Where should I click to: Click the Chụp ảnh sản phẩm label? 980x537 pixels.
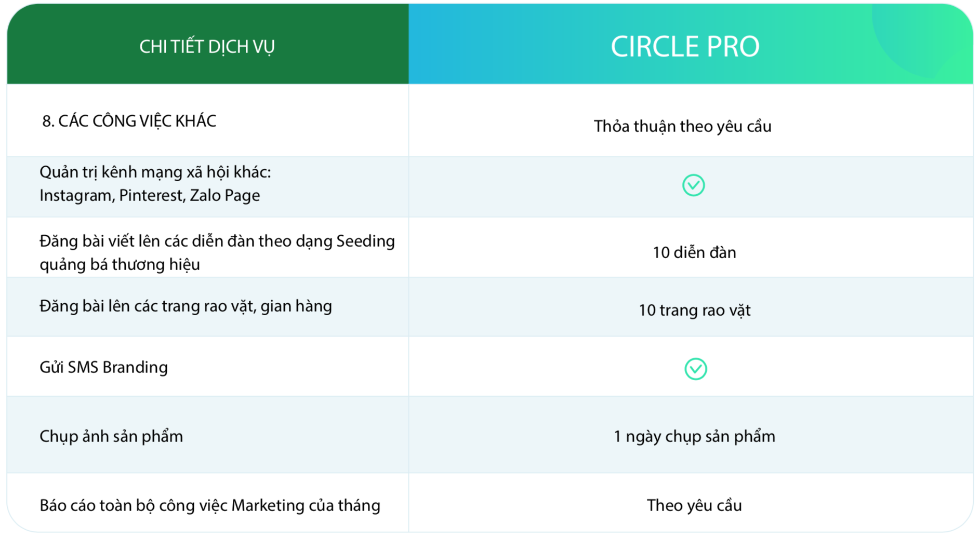(x=111, y=436)
